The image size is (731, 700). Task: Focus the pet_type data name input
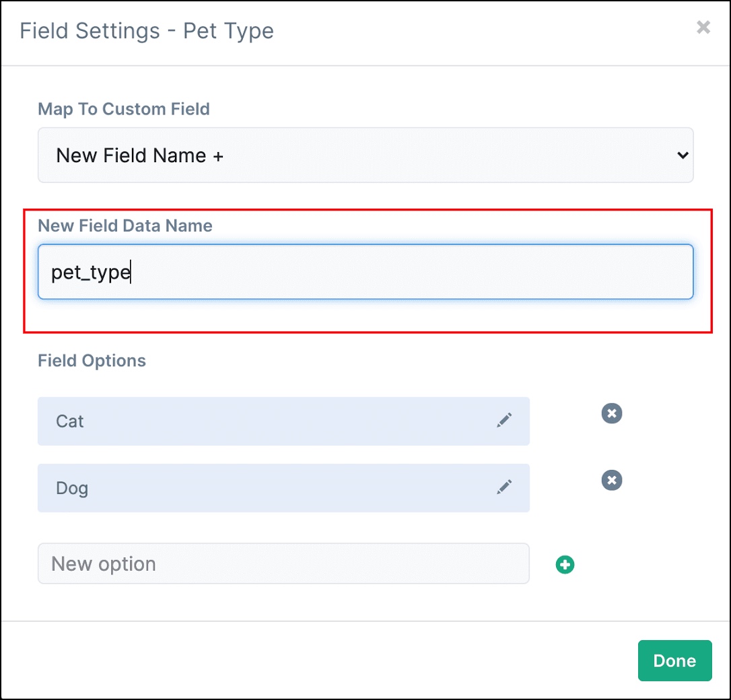click(365, 272)
